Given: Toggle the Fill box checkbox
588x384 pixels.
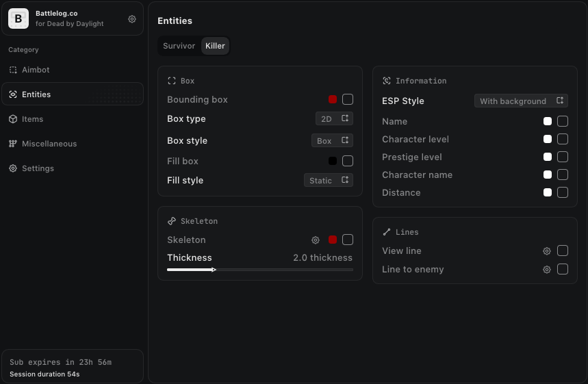Looking at the screenshot, I should [348, 161].
